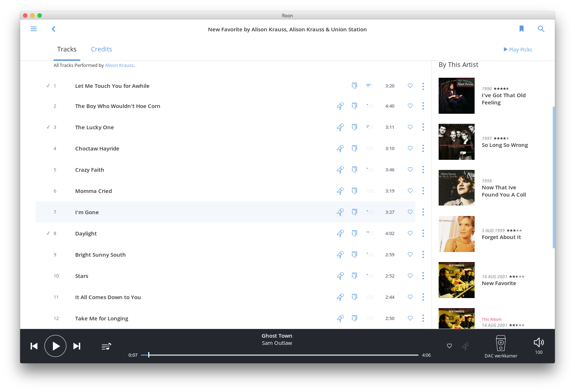Skip to next track
This screenshot has width=575, height=392.
point(77,346)
